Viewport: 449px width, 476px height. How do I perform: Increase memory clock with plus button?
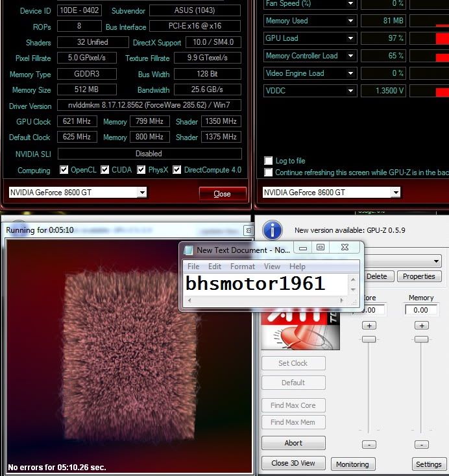pyautogui.click(x=422, y=326)
